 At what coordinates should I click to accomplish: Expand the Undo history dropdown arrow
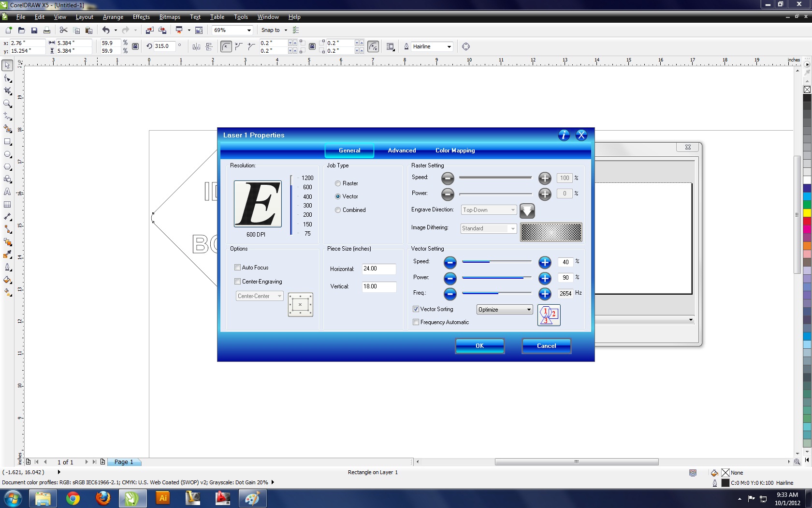point(116,30)
